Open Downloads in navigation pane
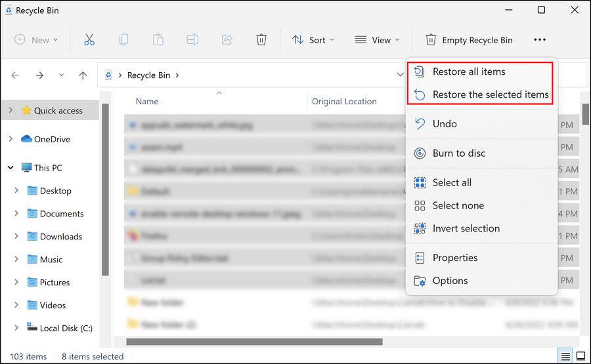591x364 pixels. click(61, 237)
